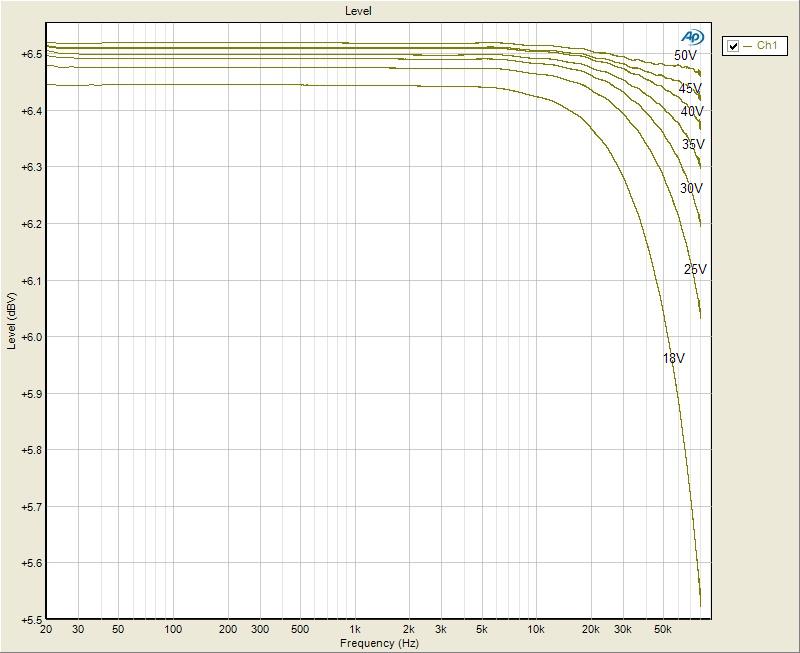Image resolution: width=800 pixels, height=653 pixels.
Task: Click the 20 Hz x-axis tick label
Action: (x=46, y=630)
